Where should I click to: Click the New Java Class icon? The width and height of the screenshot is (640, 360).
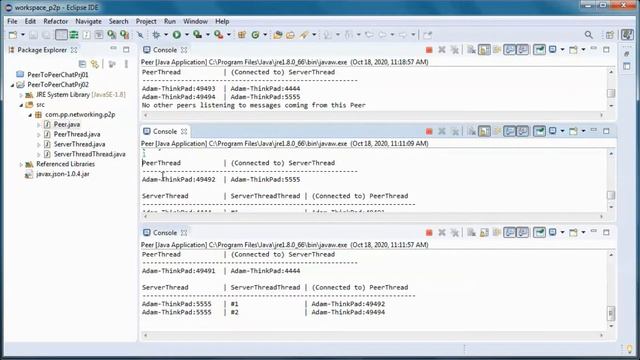tap(256, 35)
